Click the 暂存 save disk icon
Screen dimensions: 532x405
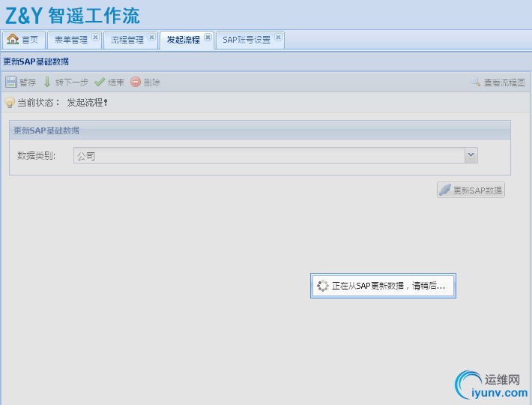pos(10,82)
